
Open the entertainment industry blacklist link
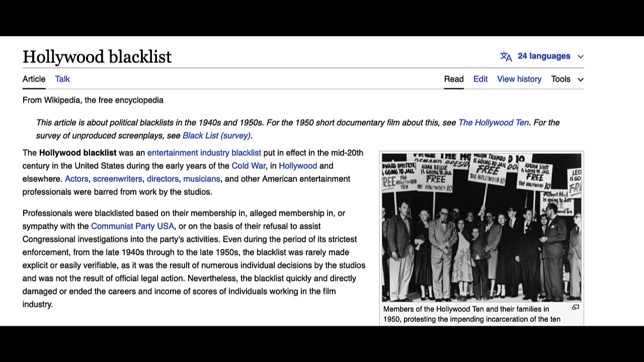(x=204, y=153)
